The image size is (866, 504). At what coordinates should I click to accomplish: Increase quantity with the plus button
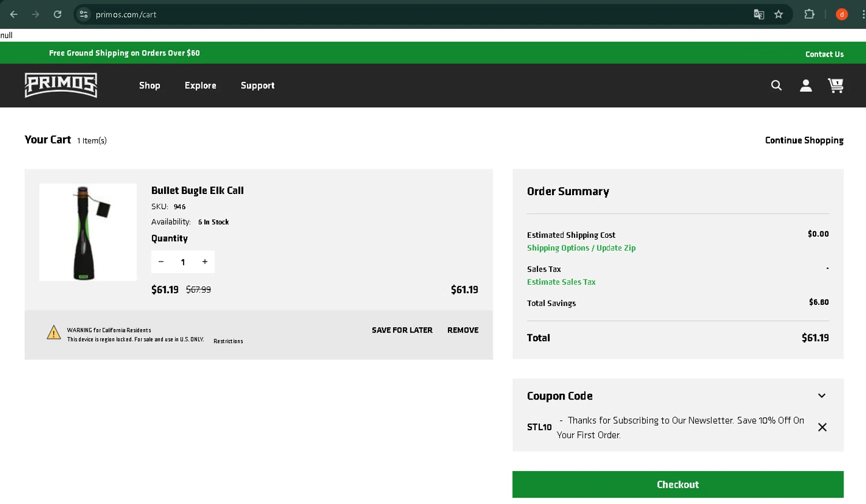(x=205, y=262)
